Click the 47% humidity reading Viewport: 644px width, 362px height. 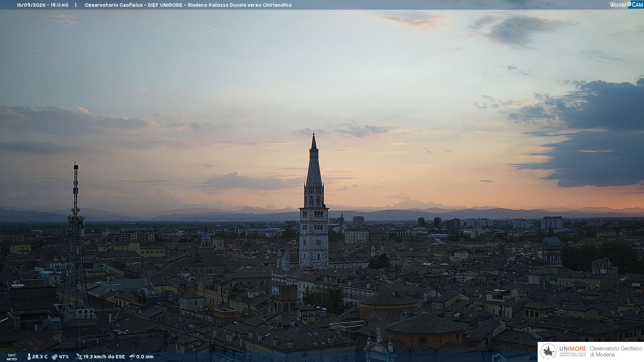tap(64, 357)
